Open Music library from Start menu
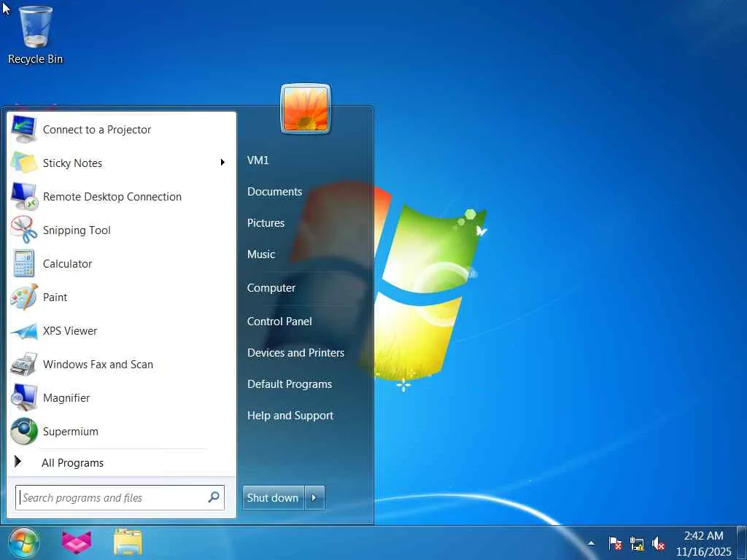Image resolution: width=747 pixels, height=560 pixels. [261, 254]
